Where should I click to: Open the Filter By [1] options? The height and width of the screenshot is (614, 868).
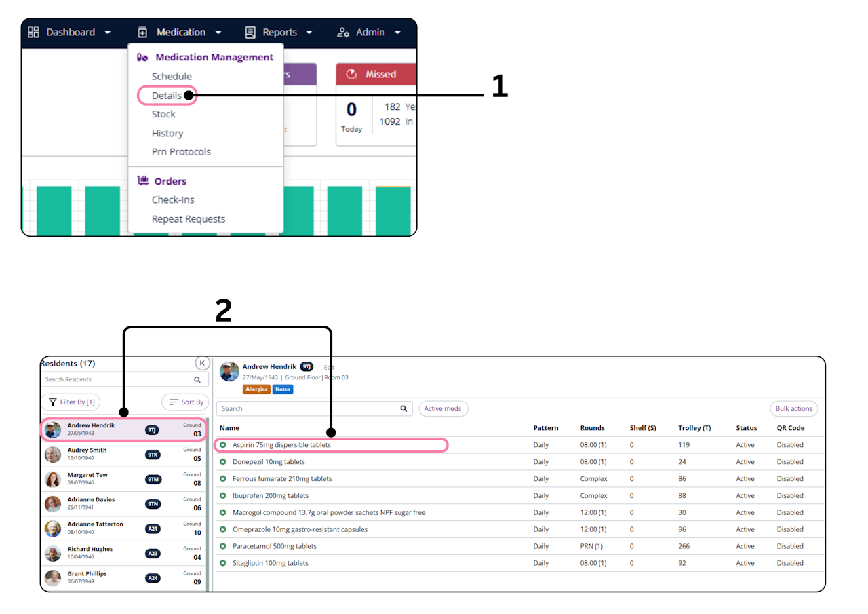pos(71,402)
